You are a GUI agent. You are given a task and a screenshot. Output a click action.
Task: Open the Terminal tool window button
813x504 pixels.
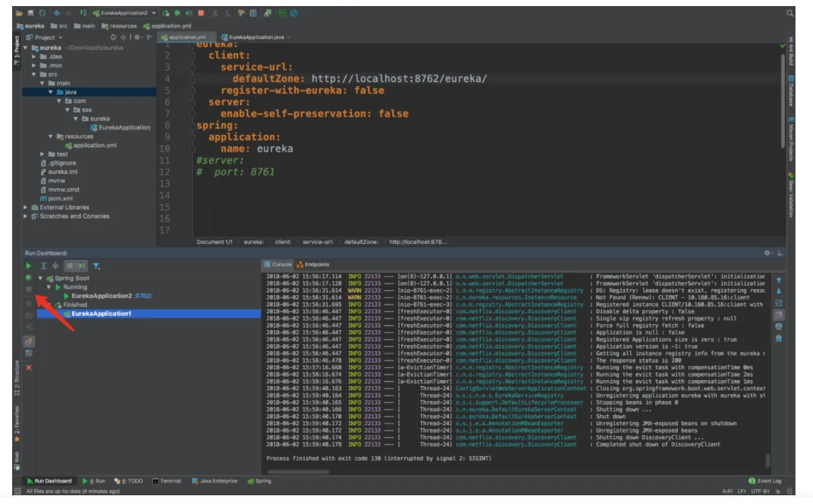167,481
